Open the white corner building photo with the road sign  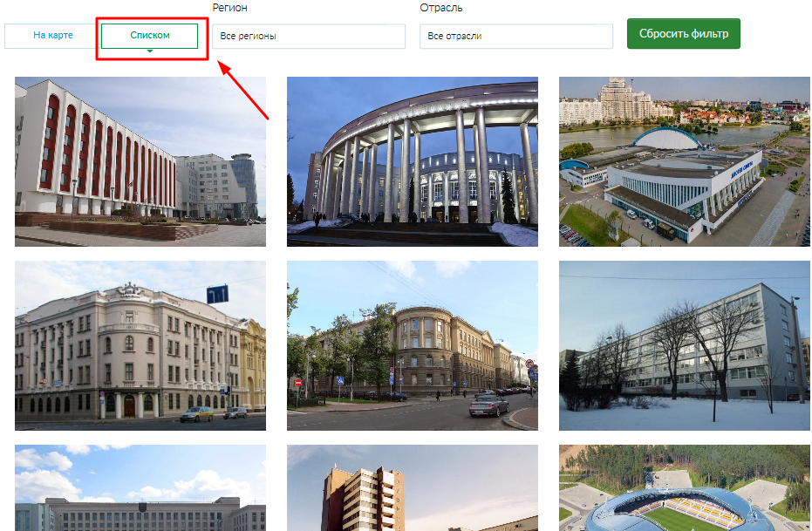[x=140, y=345]
